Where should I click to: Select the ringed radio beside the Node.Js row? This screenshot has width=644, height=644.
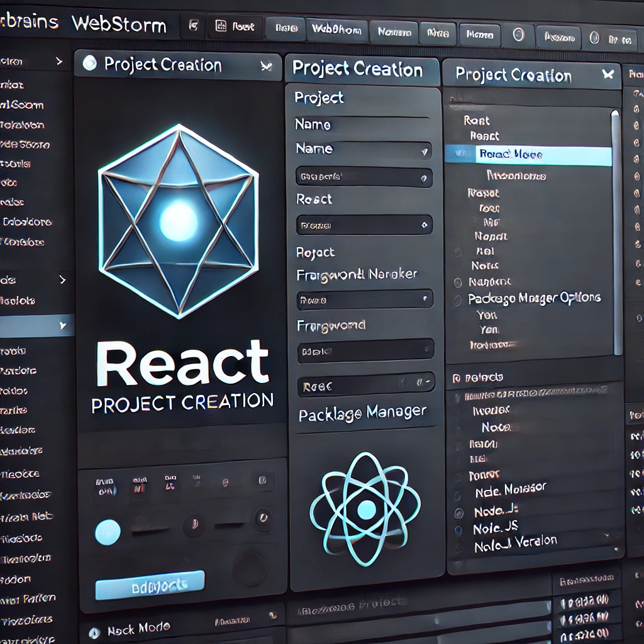click(x=458, y=513)
